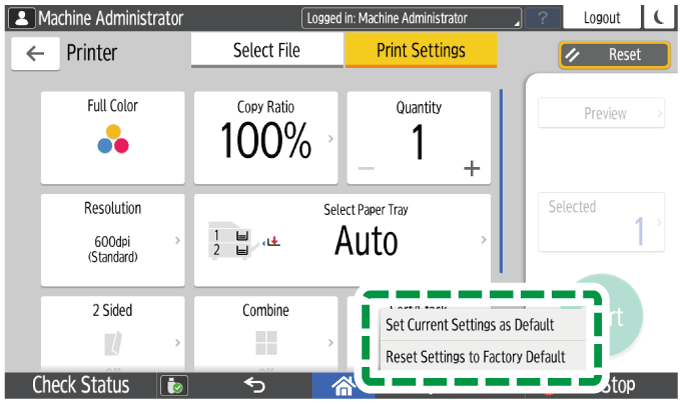Tap Check Status in the bottom bar
The width and height of the screenshot is (680, 404).
click(80, 386)
